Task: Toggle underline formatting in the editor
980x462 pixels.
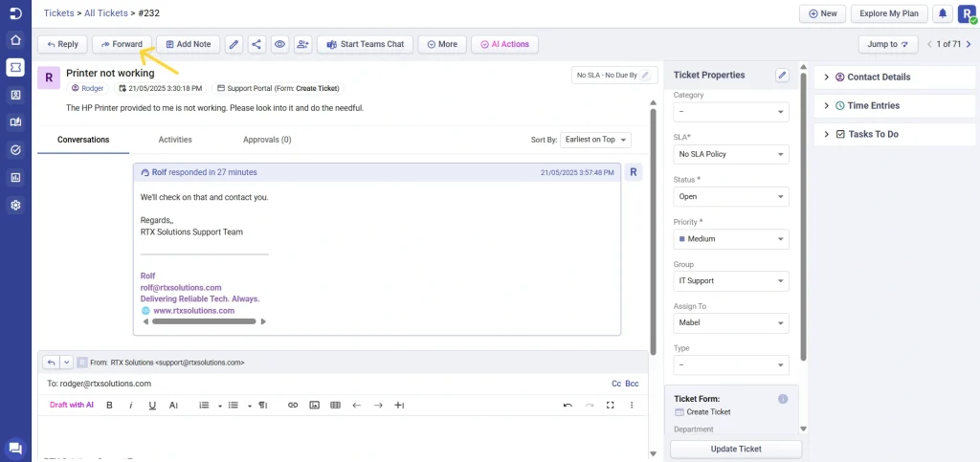Action: pos(152,406)
